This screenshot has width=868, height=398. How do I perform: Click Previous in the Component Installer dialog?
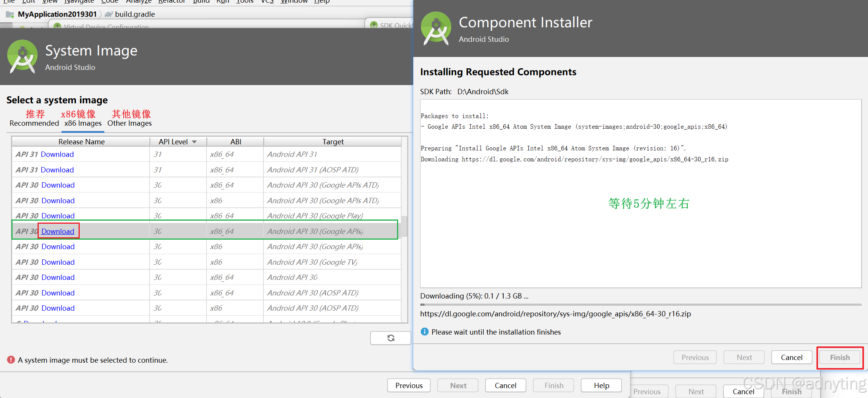click(x=695, y=357)
